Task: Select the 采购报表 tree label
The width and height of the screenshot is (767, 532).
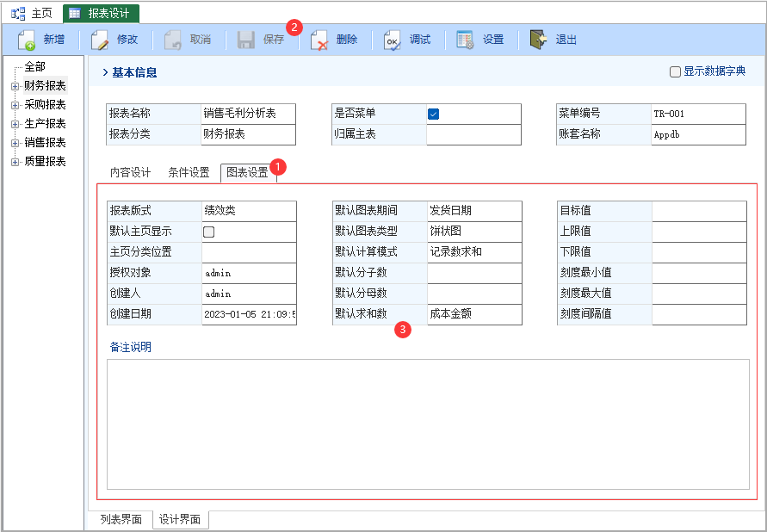Action: (45, 105)
